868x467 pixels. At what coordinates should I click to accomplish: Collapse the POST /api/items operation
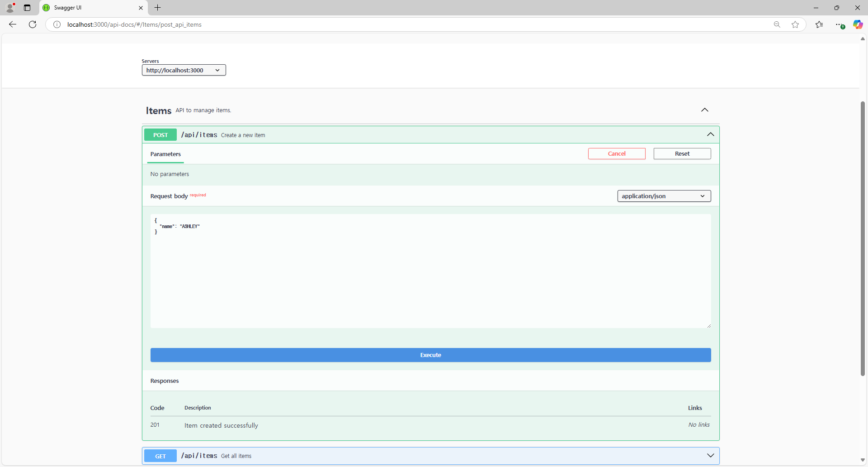[x=711, y=134]
